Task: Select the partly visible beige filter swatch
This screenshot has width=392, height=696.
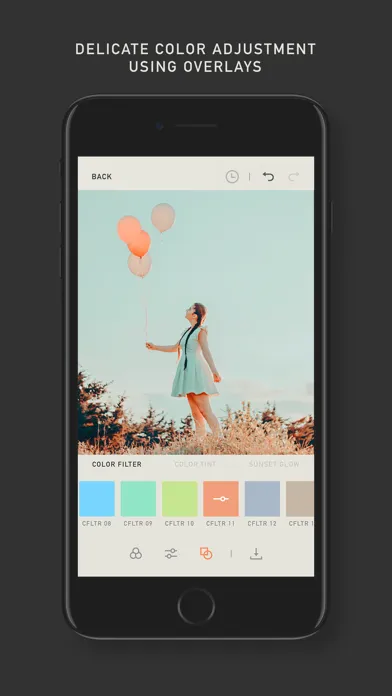Action: pos(300,498)
